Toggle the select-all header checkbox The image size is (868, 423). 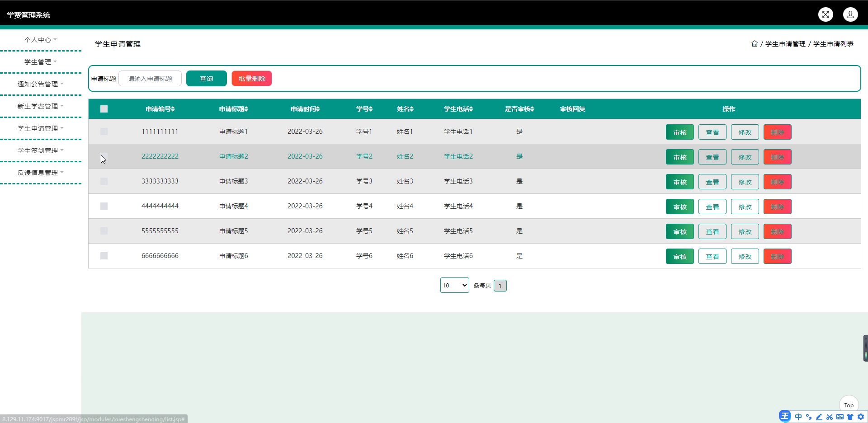(104, 109)
